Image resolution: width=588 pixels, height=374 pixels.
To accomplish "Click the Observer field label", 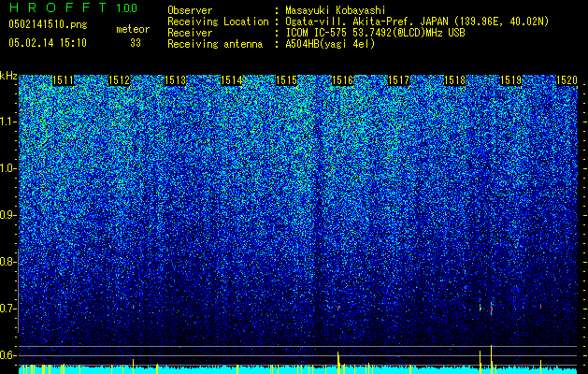I will [x=190, y=10].
